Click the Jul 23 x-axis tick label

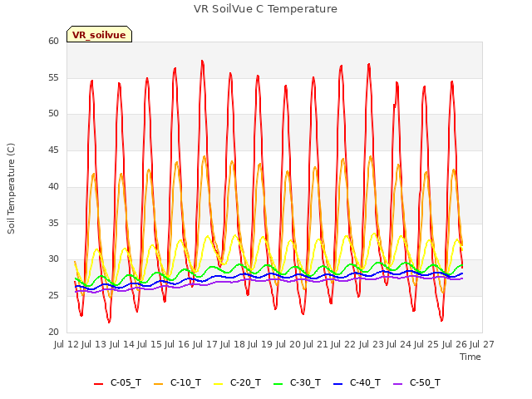click(x=372, y=344)
